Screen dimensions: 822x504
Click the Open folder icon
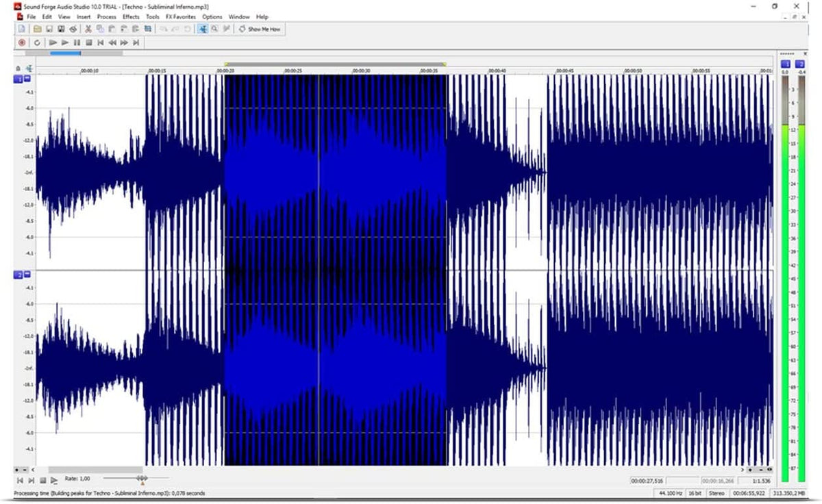(37, 29)
